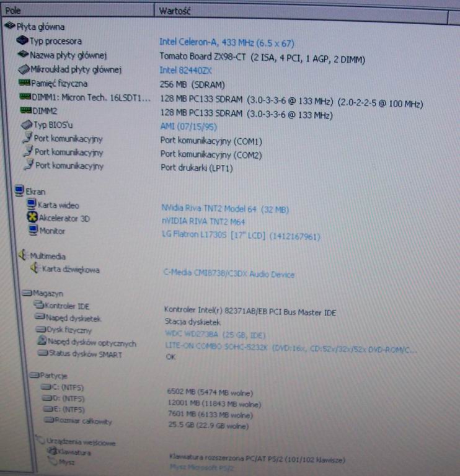This screenshot has height=476, width=460.
Task: Click the D: (NTFS) drive icon
Action: point(46,398)
